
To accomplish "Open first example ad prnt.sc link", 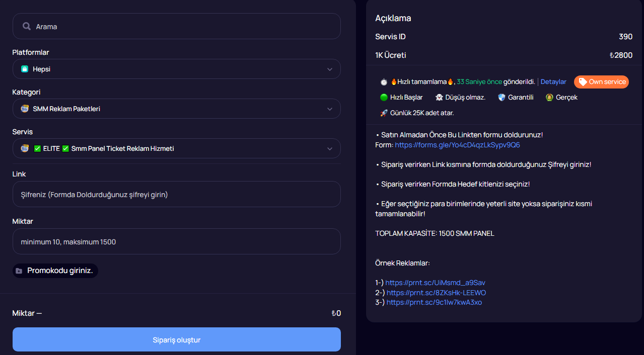I will [x=435, y=283].
